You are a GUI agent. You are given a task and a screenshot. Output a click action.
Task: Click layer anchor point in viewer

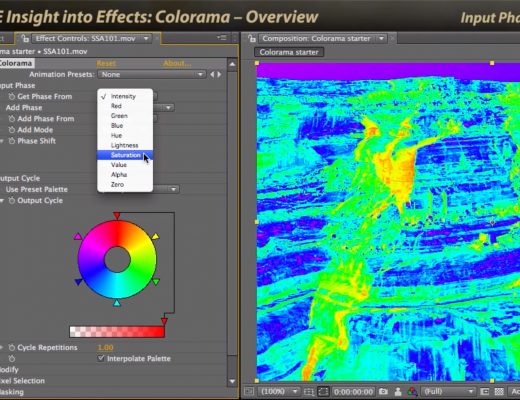click(x=492, y=222)
